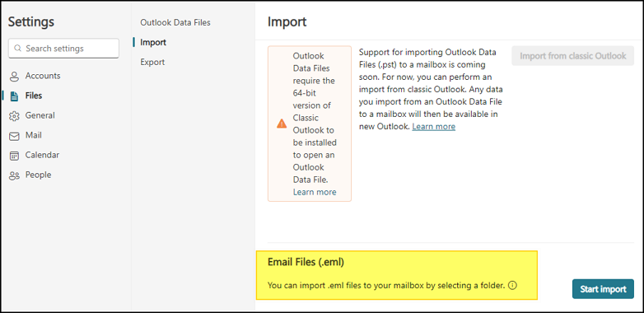Select the Import section
The width and height of the screenshot is (644, 313).
(153, 42)
